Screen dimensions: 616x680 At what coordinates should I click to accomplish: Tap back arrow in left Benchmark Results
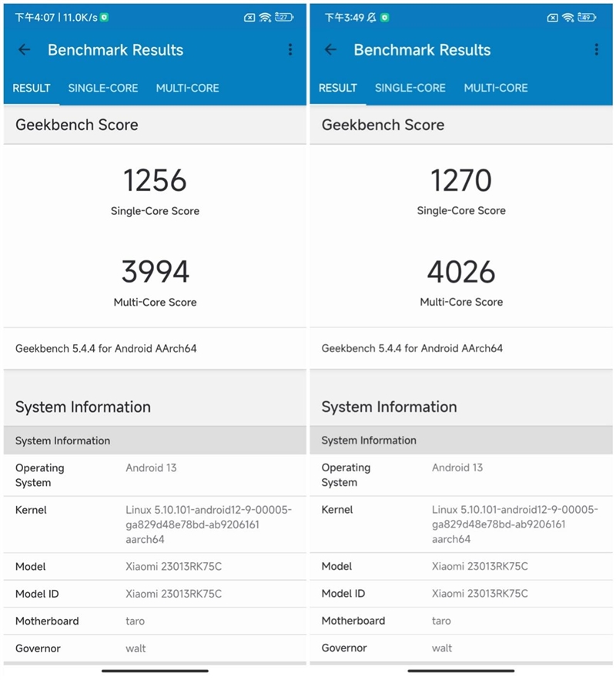[25, 50]
